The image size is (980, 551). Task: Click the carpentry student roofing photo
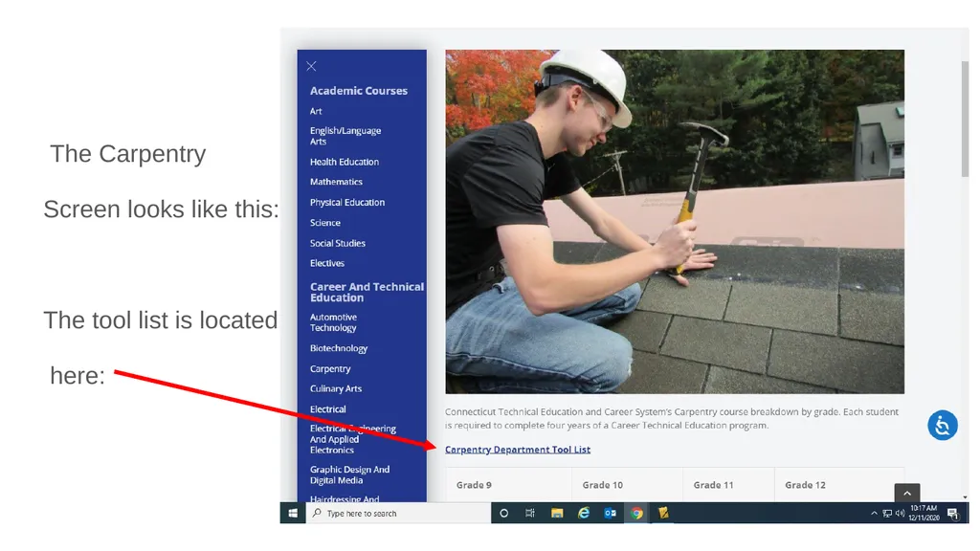point(675,222)
